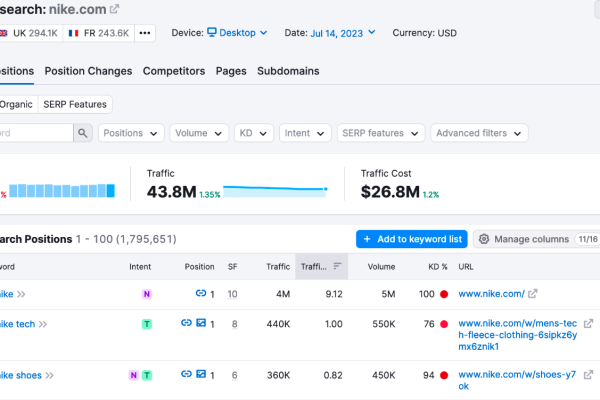The height and width of the screenshot is (400, 600).
Task: Click the N intent badge in nike shoes row
Action: 133,375
